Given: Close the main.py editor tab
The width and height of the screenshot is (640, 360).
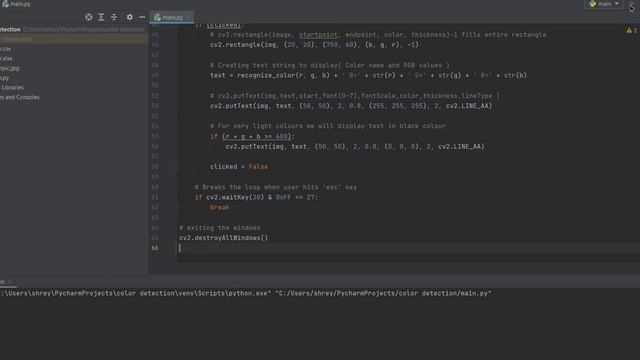Looking at the screenshot, I should [x=189, y=17].
